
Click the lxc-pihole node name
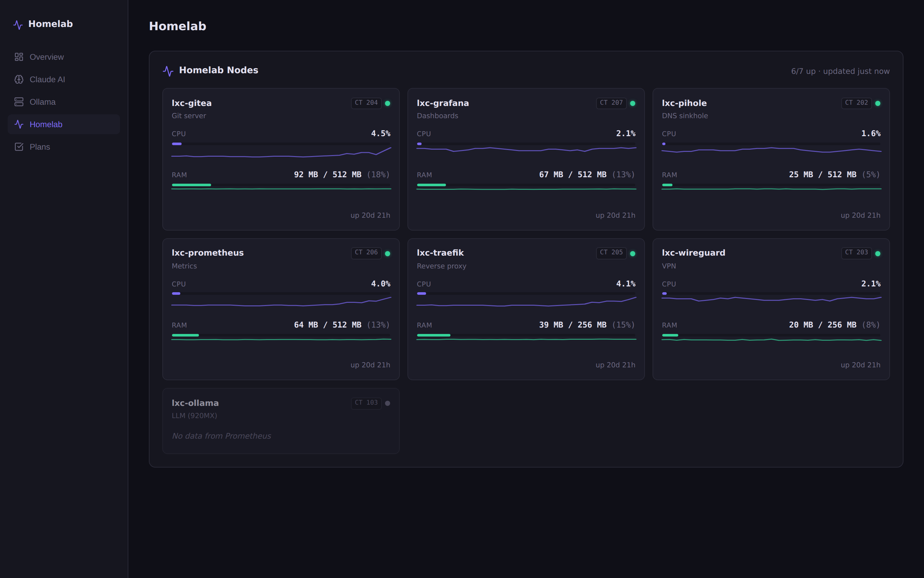[684, 103]
